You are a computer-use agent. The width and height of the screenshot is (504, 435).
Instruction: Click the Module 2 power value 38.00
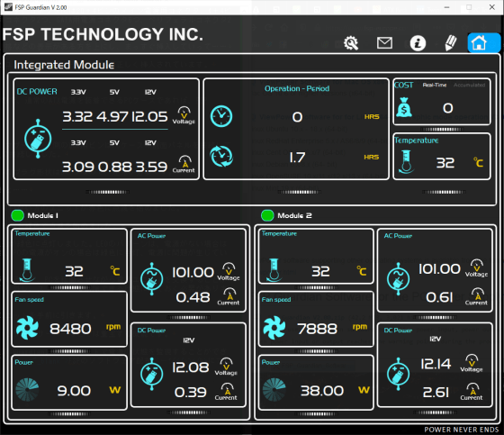click(322, 391)
